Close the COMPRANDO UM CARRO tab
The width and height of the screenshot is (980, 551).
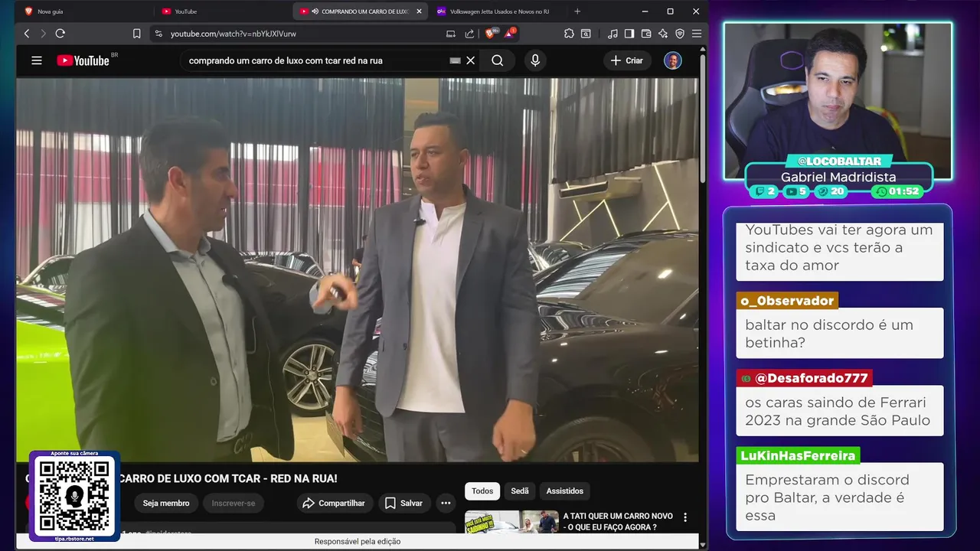[419, 11]
